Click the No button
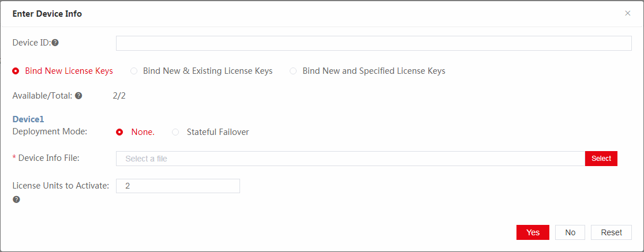This screenshot has width=644, height=252. (x=570, y=232)
